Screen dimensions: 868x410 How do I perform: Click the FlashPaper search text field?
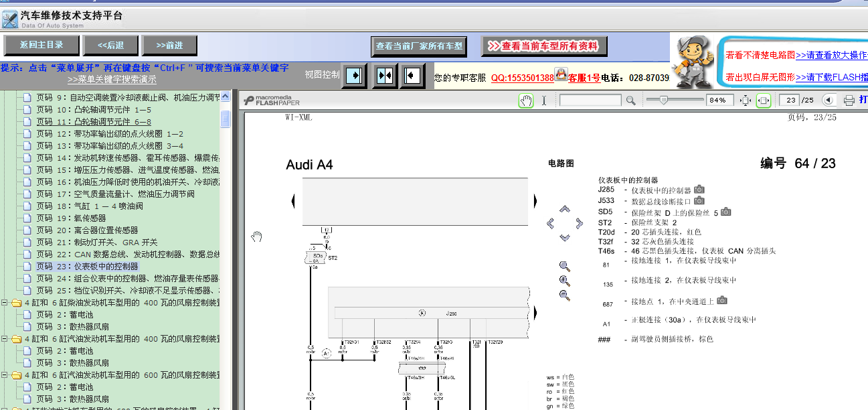tap(590, 100)
